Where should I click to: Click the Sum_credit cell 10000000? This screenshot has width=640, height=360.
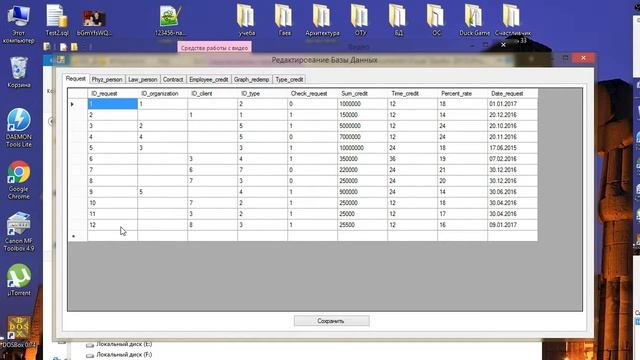click(362, 148)
